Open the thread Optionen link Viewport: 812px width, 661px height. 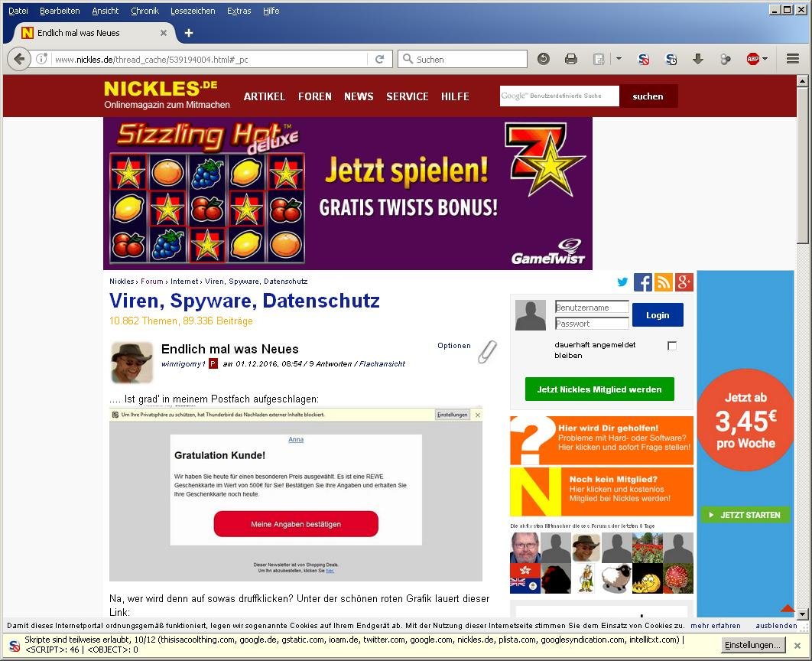pyautogui.click(x=454, y=346)
